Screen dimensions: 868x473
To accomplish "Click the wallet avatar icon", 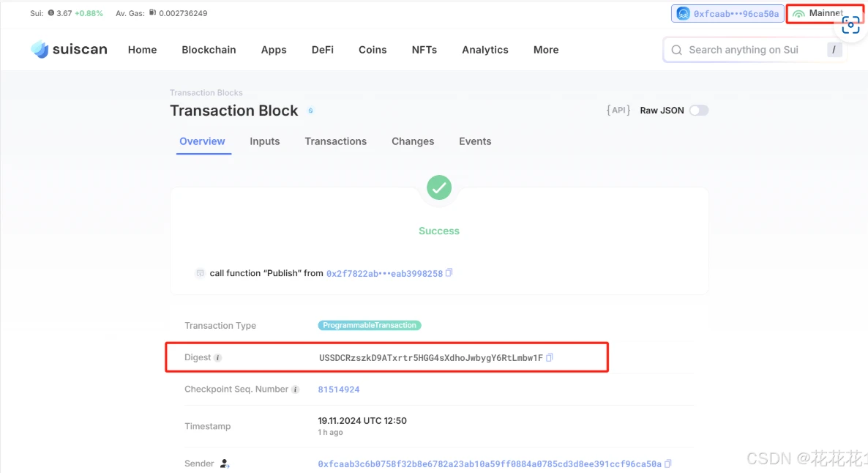I will point(683,14).
